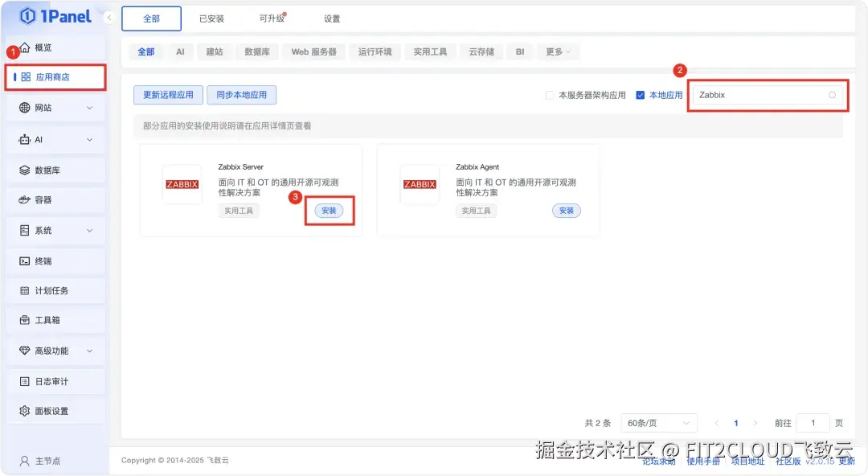The height and width of the screenshot is (476, 868).
Task: Switch to the 设置 tab
Action: [332, 18]
